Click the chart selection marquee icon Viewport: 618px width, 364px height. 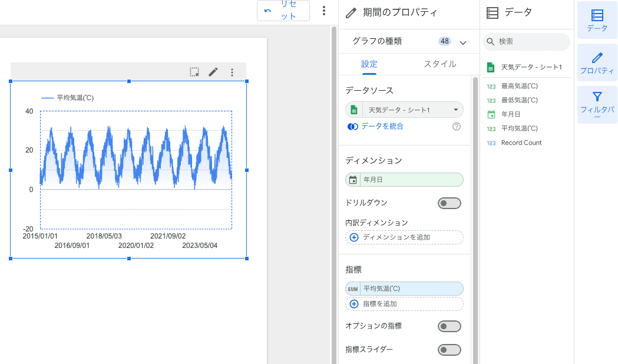194,72
